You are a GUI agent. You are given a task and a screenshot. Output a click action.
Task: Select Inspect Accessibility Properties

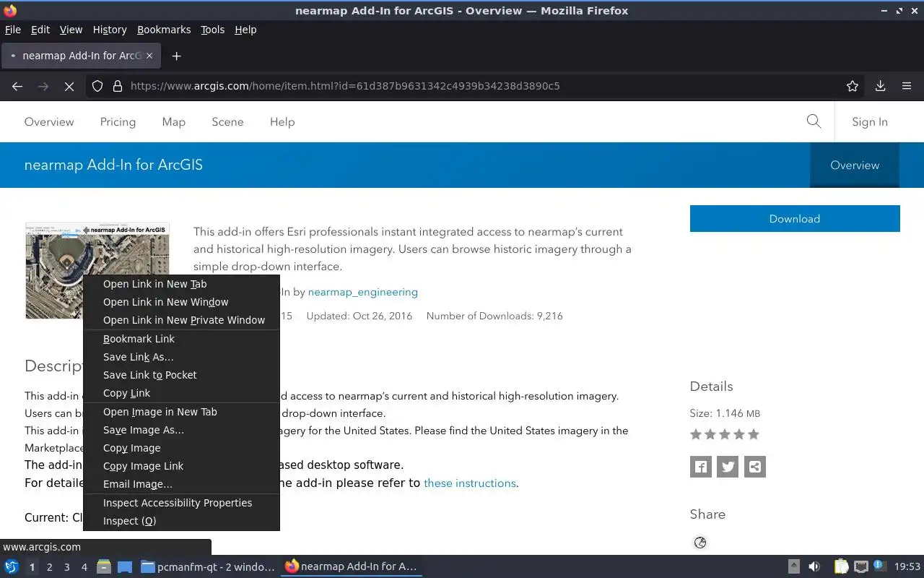click(181, 503)
